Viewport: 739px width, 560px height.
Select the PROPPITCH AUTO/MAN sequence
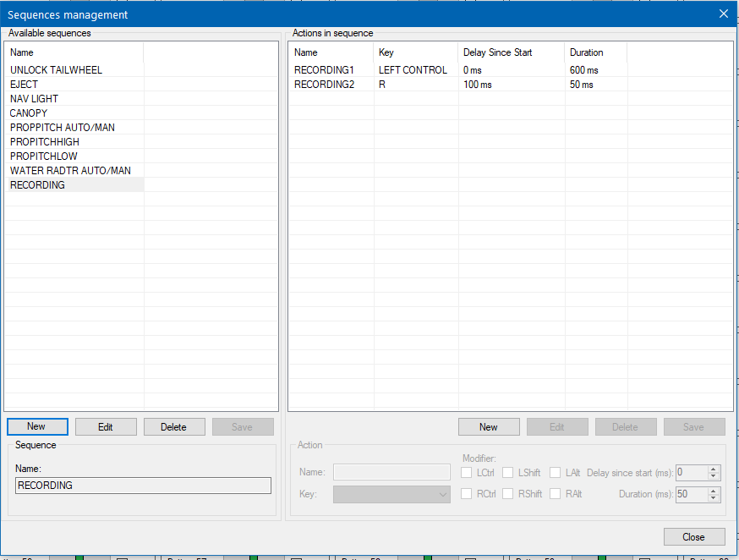63,128
